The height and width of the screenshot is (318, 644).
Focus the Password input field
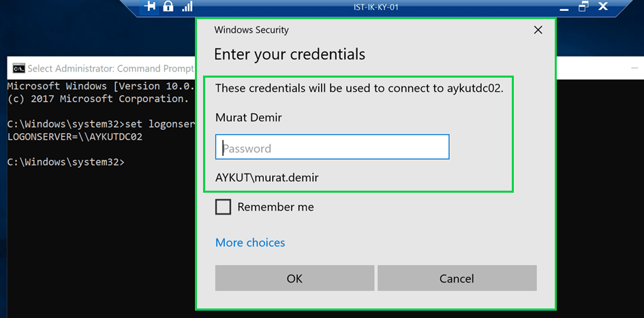click(x=332, y=148)
